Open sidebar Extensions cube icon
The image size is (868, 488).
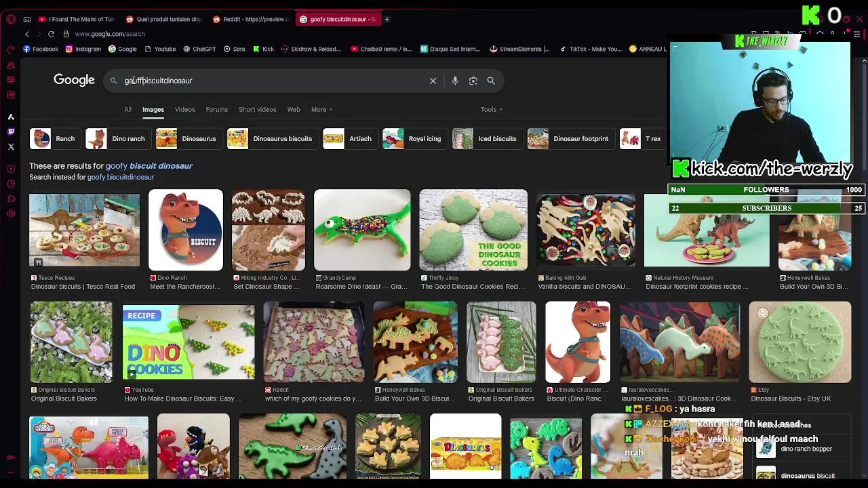[x=11, y=199]
